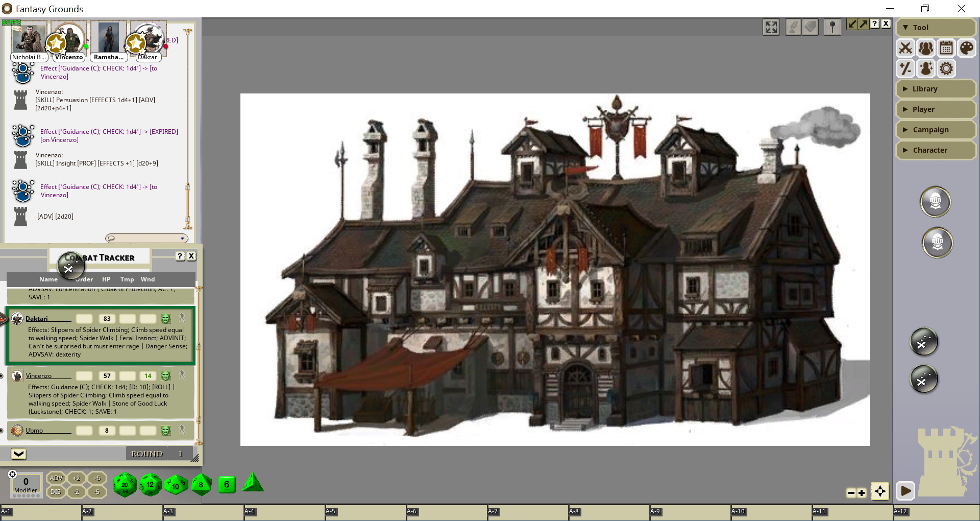Click Vincenzo's green friendly face icon
Image resolution: width=980 pixels, height=521 pixels.
(165, 376)
